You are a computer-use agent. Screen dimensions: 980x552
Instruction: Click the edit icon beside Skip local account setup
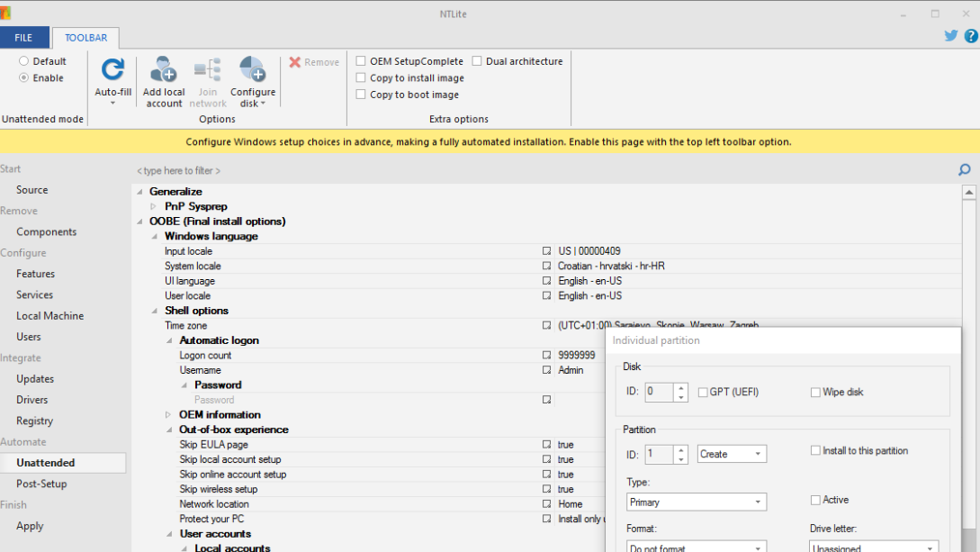coord(547,459)
